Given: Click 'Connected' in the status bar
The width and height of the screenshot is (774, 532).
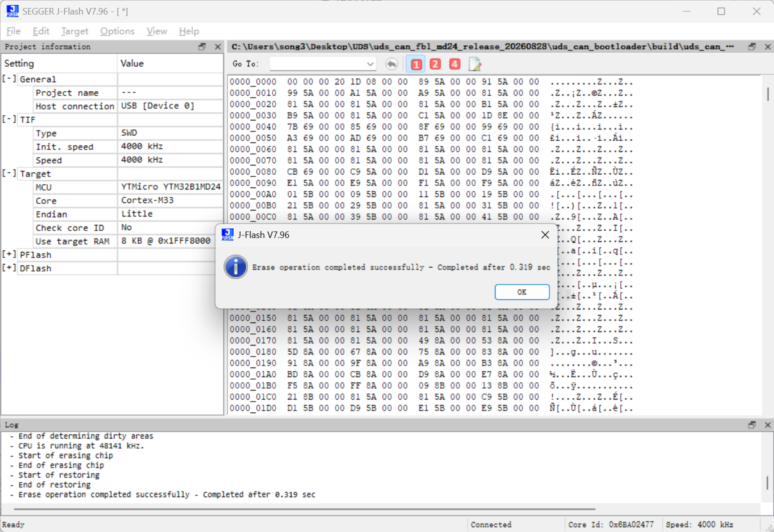Looking at the screenshot, I should click(491, 524).
